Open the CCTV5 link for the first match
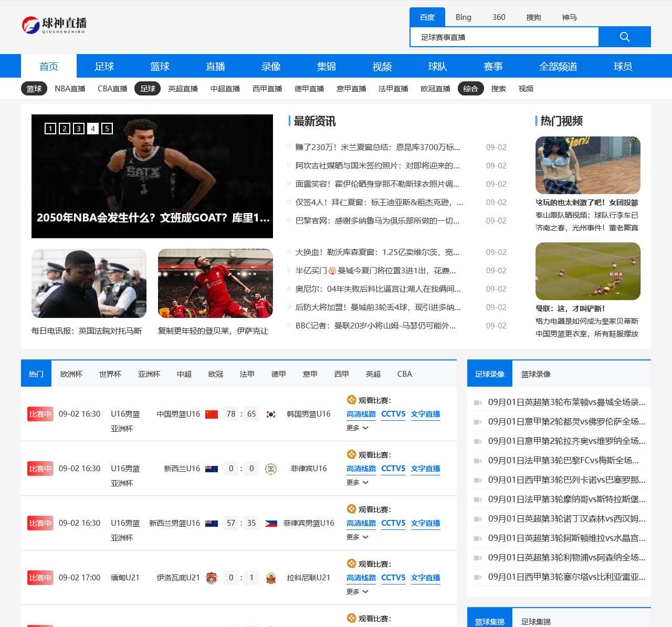Viewport: 672px width, 627px height. 393,413
